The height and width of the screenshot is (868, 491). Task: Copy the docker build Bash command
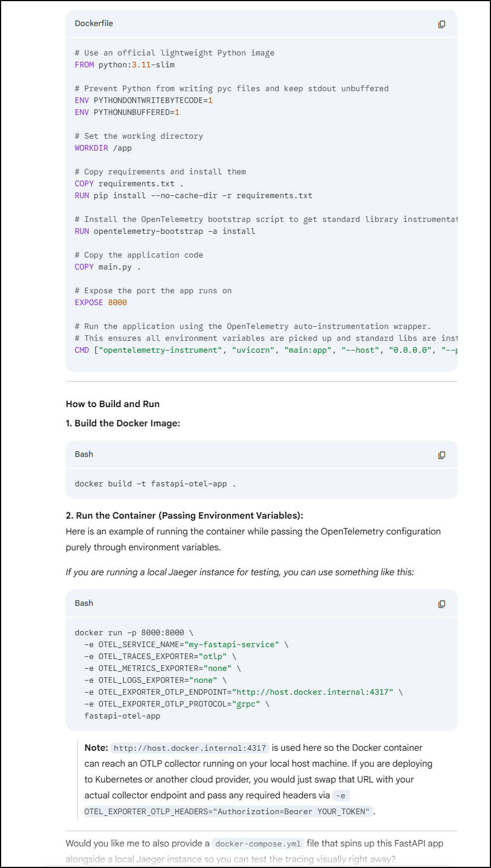coord(442,455)
